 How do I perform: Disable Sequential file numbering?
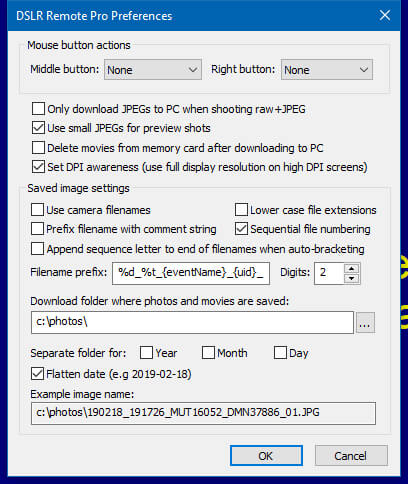(241, 229)
